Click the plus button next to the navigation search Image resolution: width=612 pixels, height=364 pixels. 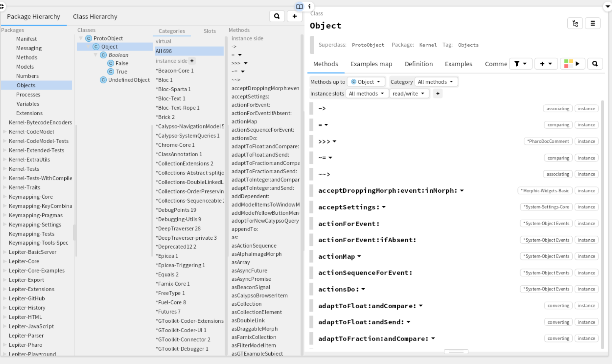(x=295, y=16)
